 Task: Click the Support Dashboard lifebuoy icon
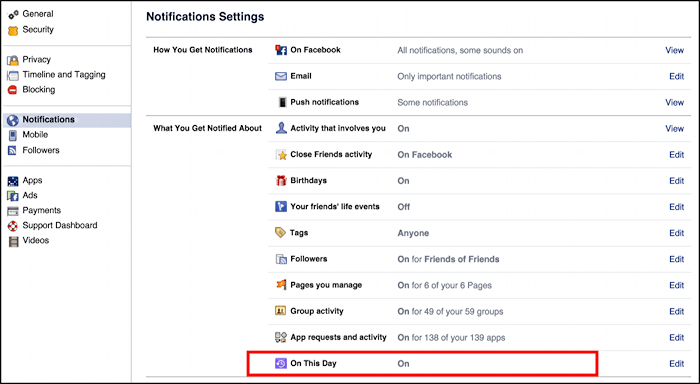click(13, 226)
